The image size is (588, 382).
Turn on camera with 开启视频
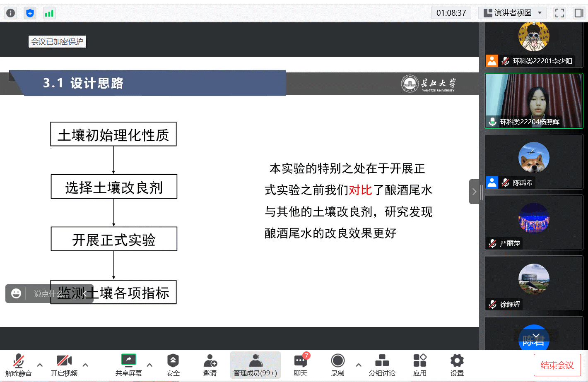click(64, 365)
